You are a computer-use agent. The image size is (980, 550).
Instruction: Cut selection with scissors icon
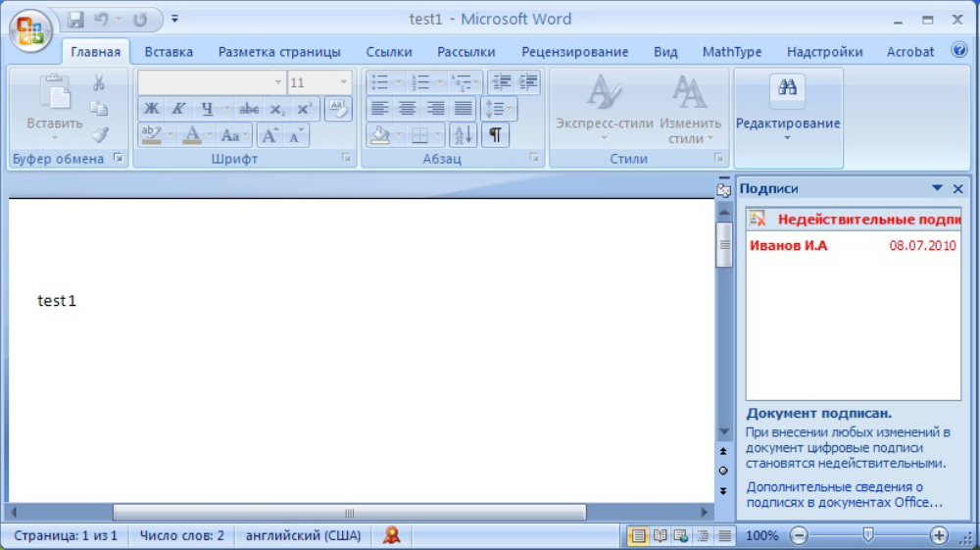point(99,82)
